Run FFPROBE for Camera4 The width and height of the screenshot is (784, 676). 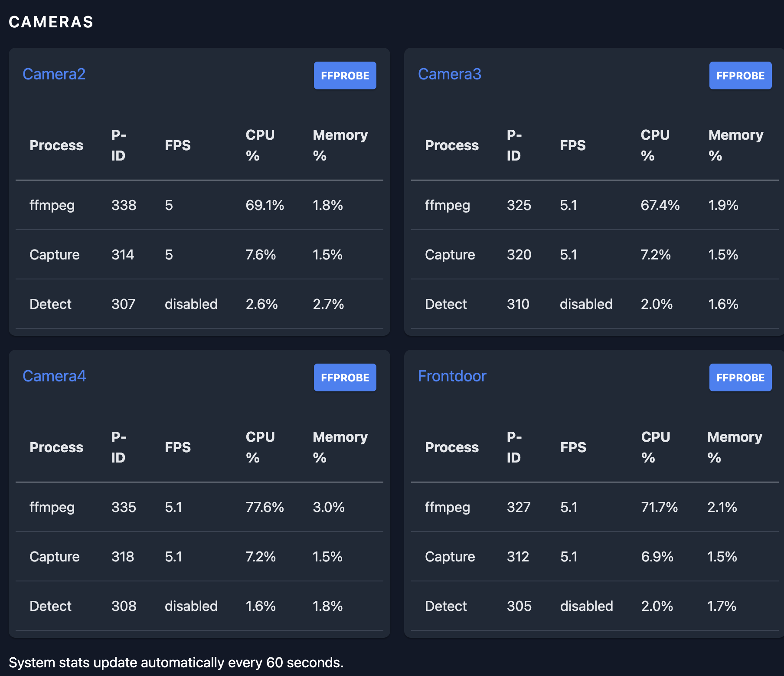(x=345, y=377)
